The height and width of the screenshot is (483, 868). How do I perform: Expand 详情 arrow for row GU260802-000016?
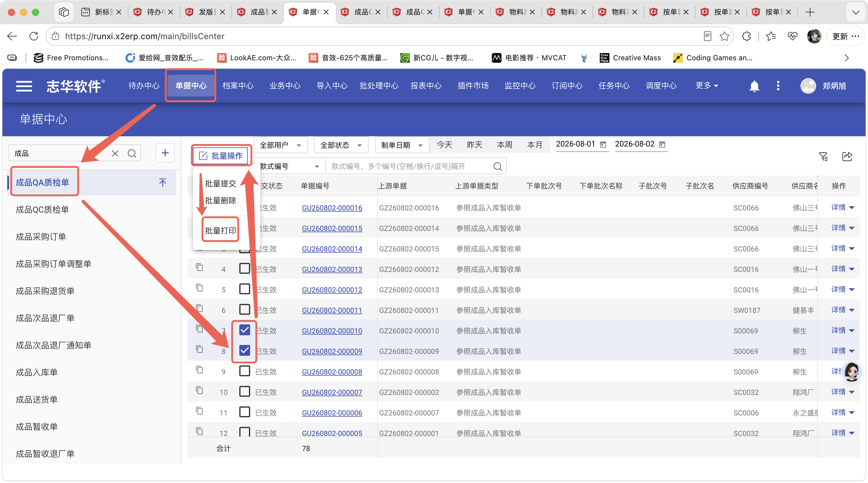click(x=852, y=208)
